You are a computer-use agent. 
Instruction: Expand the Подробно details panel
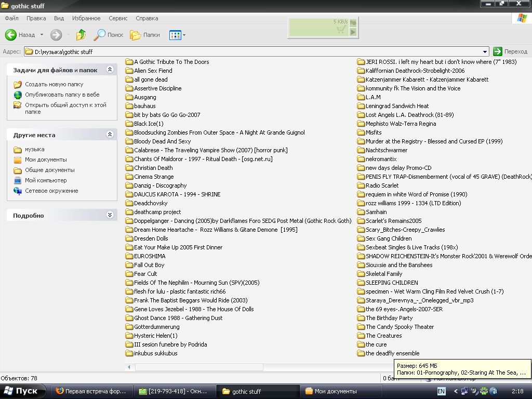pyautogui.click(x=110, y=215)
